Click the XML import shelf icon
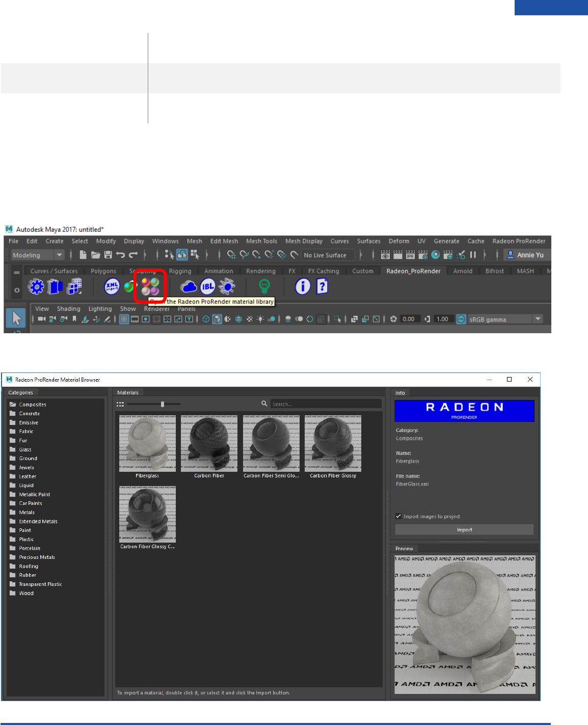 tap(112, 287)
